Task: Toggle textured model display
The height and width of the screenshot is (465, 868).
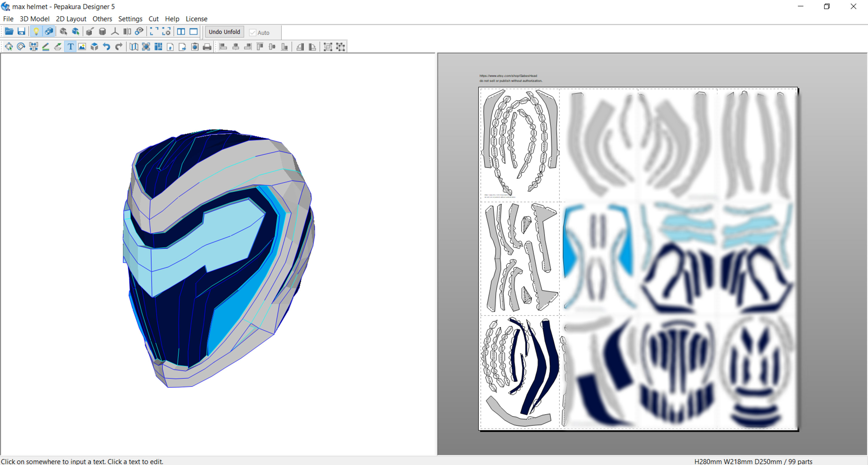Action: [x=49, y=31]
